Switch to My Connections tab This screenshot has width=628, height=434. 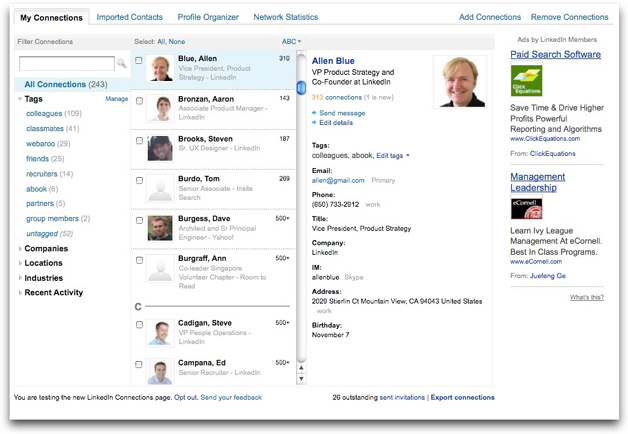pos(52,18)
